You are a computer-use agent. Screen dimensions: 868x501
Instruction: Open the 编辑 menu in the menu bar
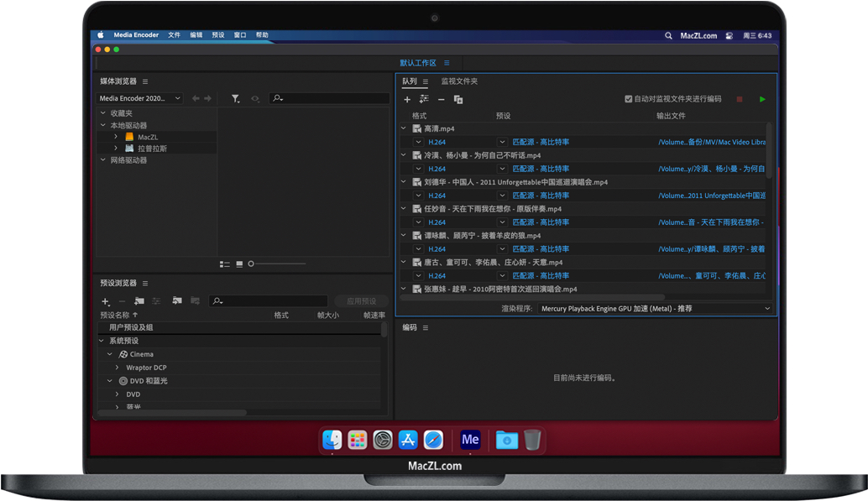(196, 35)
